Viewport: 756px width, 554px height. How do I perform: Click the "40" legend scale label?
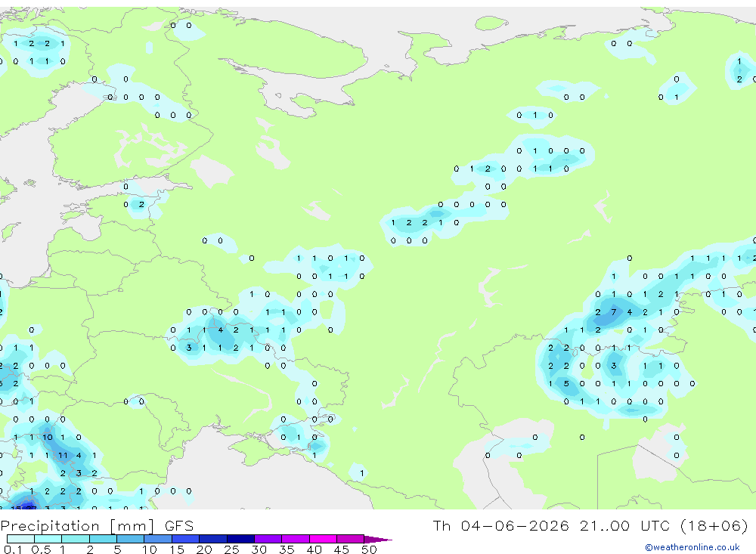(x=314, y=549)
